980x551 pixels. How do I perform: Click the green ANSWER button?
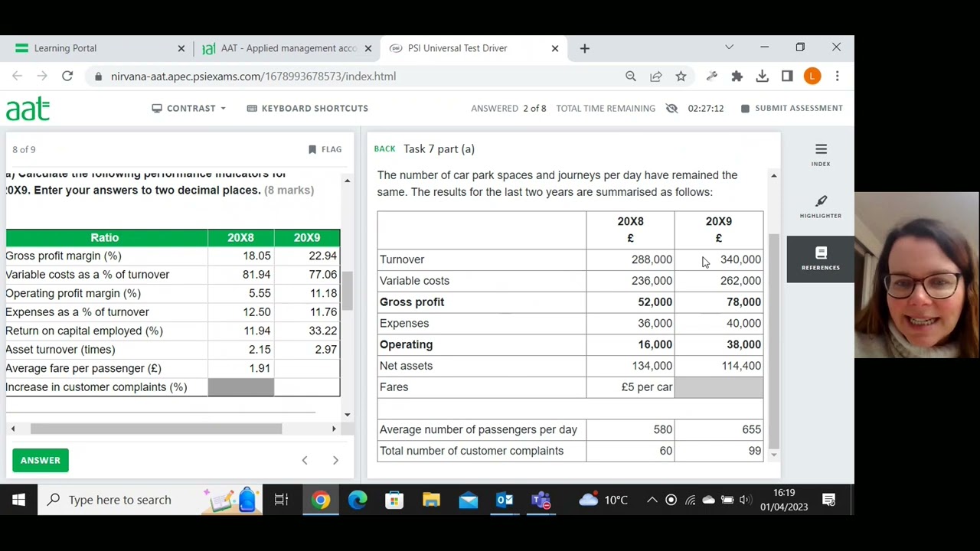point(41,460)
